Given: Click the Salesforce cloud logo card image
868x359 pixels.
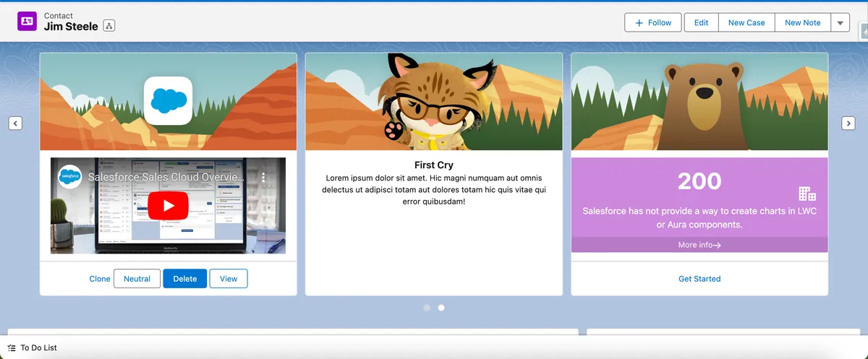Looking at the screenshot, I should [168, 100].
